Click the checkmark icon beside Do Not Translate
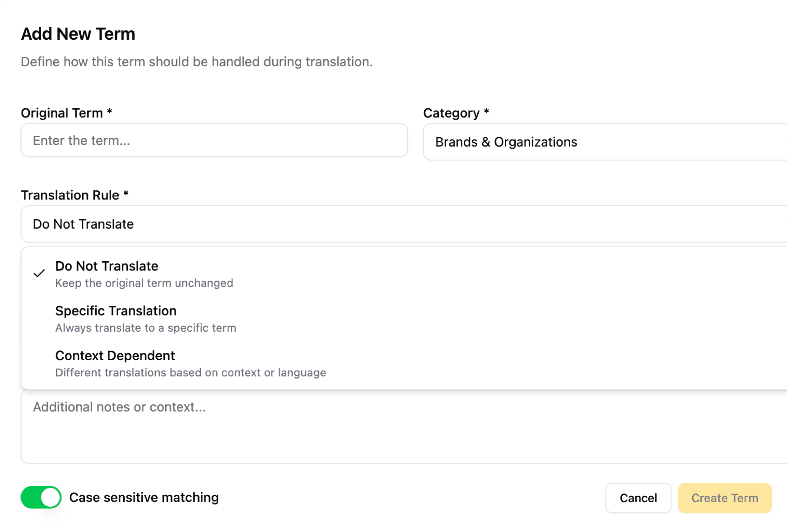 coord(39,273)
